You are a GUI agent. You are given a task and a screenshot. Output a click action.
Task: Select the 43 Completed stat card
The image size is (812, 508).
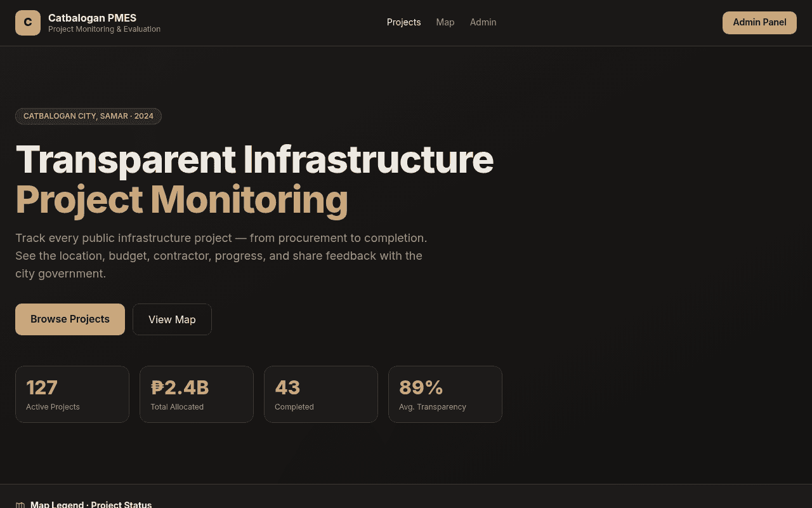pos(321,394)
